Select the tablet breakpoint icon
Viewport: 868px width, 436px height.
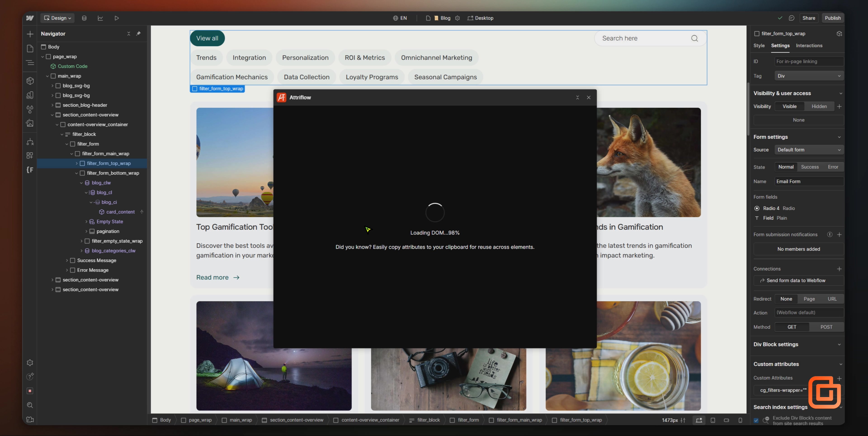[x=713, y=420]
